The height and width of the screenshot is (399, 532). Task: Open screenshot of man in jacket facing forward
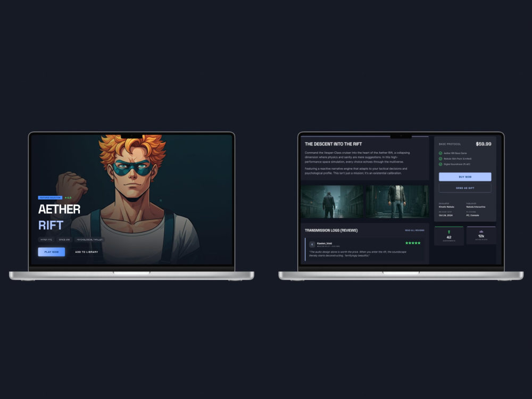[x=397, y=201]
